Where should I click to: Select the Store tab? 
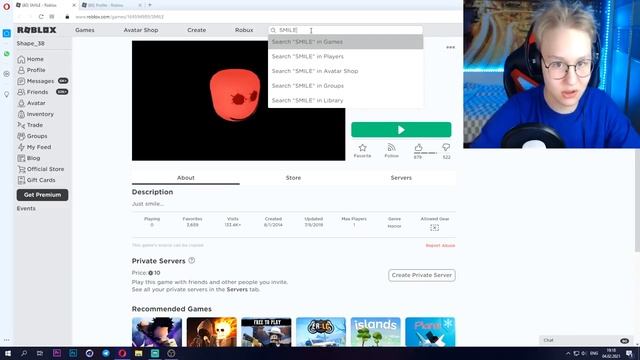point(293,178)
